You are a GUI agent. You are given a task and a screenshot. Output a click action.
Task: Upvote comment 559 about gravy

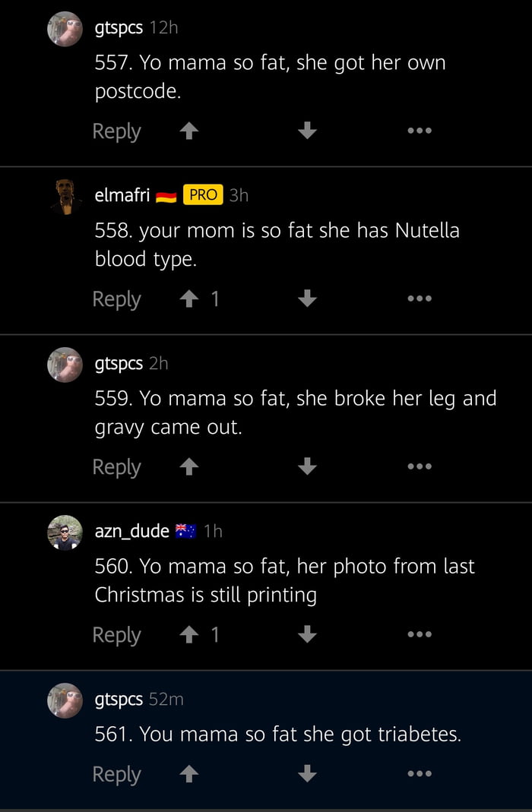point(187,466)
